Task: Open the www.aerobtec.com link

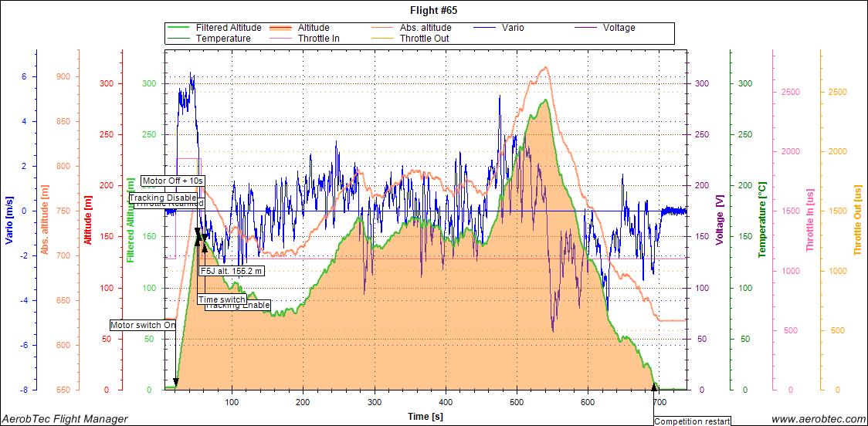Action: point(815,418)
